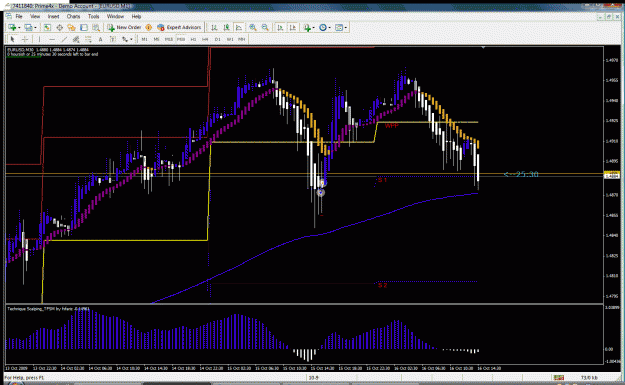Click the connection status bars icon
Viewport: 625px width, 385px height.
[x=558, y=377]
